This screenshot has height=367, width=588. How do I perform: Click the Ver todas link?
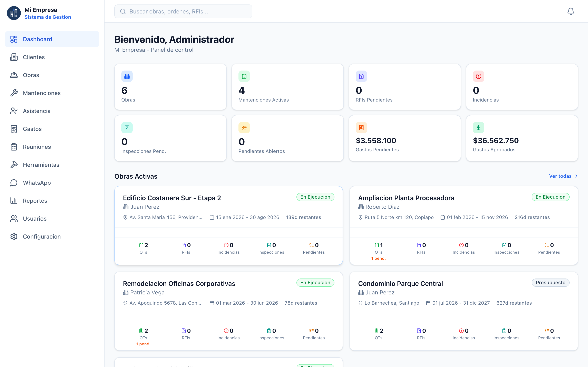point(561,176)
